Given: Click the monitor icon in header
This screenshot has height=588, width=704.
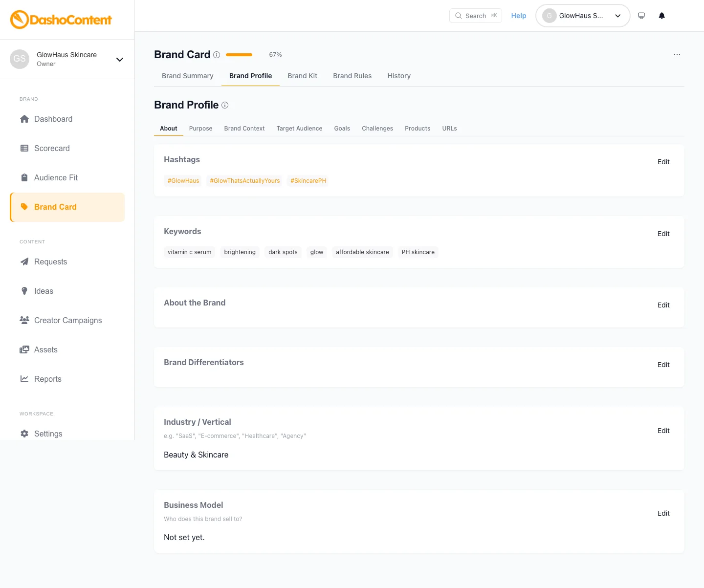Looking at the screenshot, I should click(641, 16).
